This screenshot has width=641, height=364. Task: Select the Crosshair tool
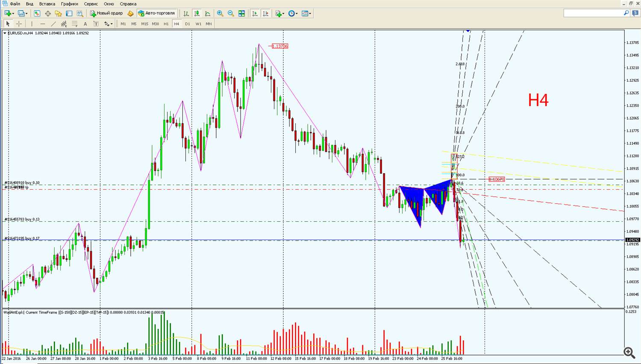(x=19, y=24)
